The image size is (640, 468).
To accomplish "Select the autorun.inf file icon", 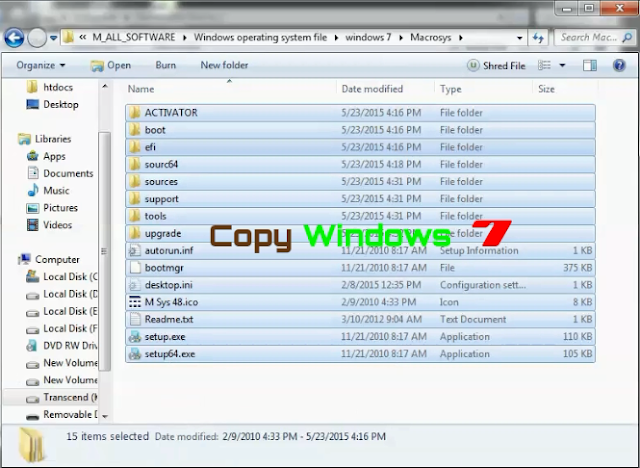I will pos(135,250).
